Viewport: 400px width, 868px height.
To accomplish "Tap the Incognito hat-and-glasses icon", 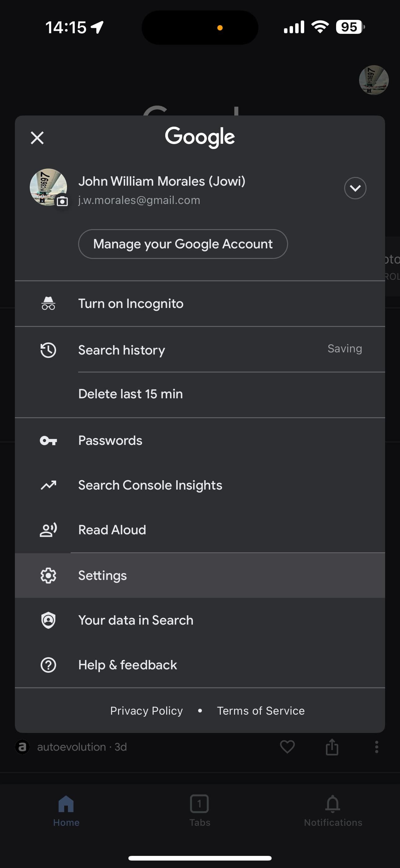I will (48, 303).
